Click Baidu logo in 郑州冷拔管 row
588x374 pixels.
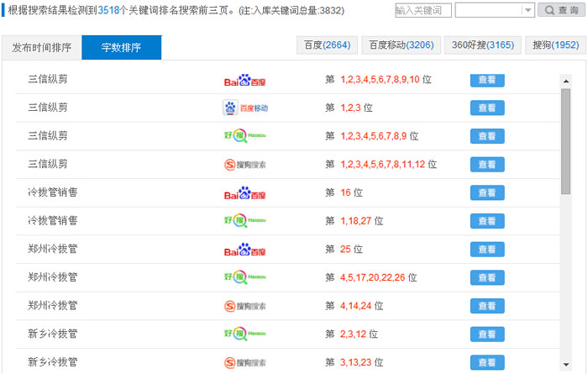point(245,250)
